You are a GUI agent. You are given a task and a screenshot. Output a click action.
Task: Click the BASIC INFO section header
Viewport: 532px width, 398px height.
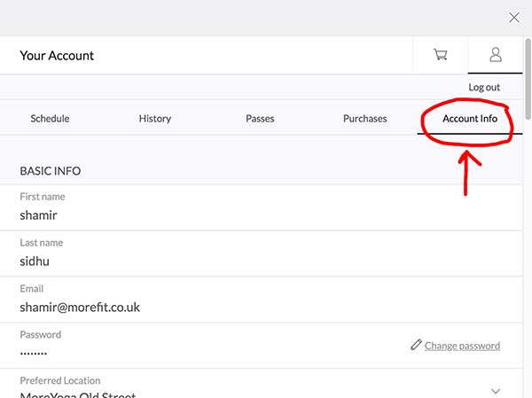(x=50, y=170)
